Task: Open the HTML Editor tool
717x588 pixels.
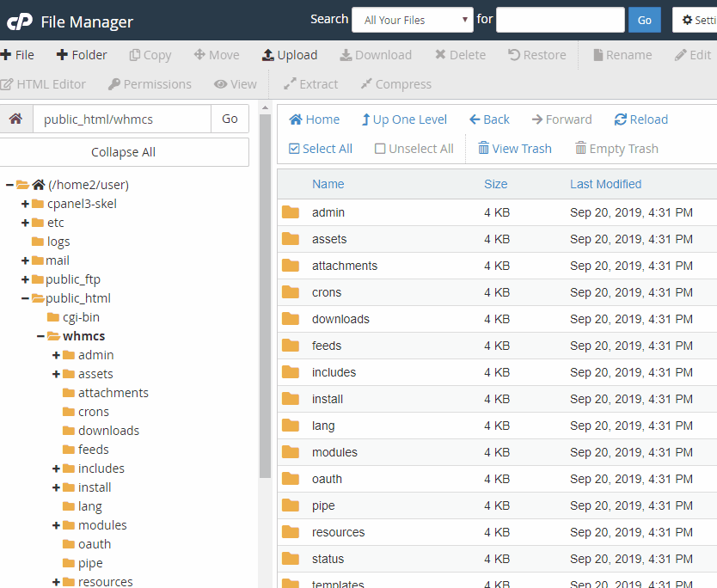Action: pyautogui.click(x=43, y=84)
